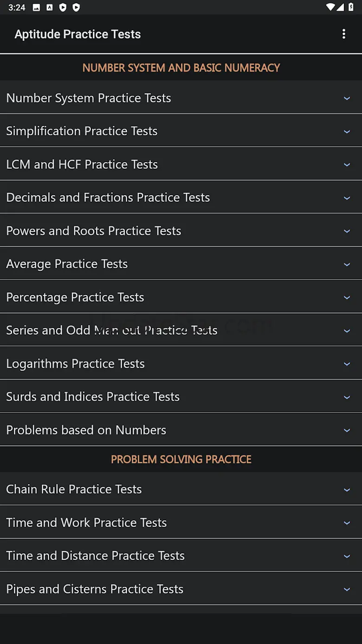Tap the Logarithms Practice Tests chevron
Screen dimensions: 362x644
click(346, 364)
